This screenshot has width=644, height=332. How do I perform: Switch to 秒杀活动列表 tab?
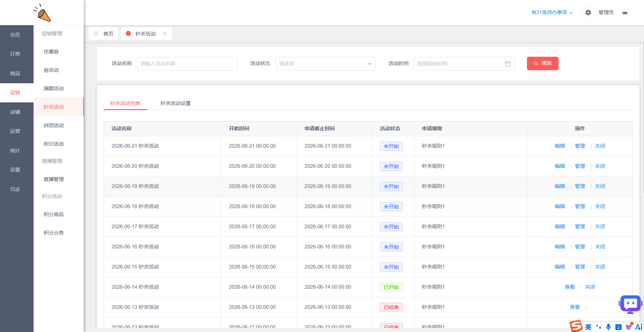(125, 103)
